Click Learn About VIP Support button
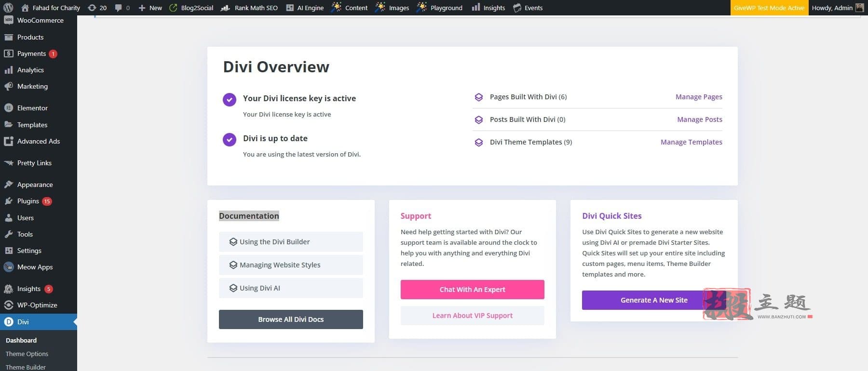Viewport: 868px width, 371px height. pos(473,316)
